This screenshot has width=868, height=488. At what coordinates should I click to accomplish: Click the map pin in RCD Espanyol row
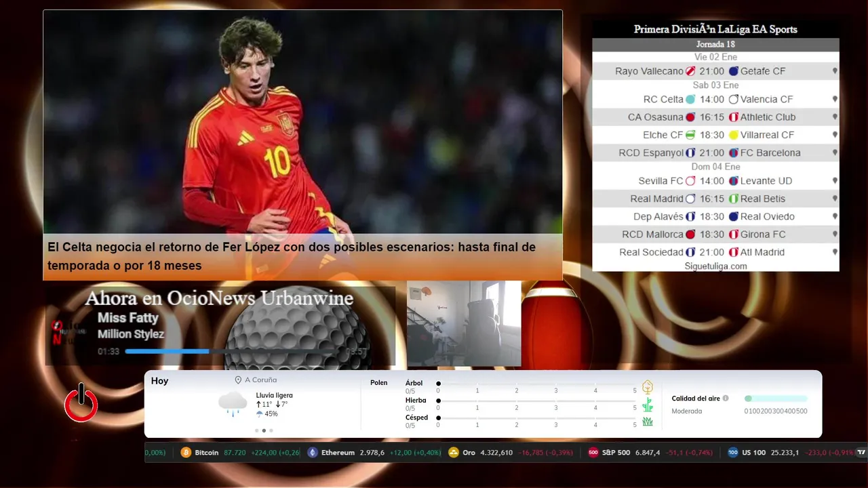(835, 152)
